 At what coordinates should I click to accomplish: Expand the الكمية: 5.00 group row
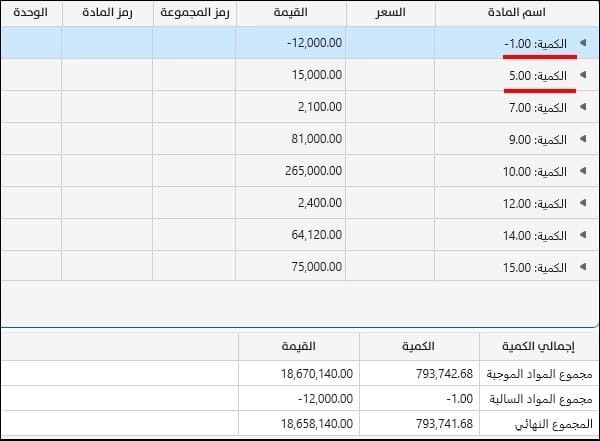(583, 75)
